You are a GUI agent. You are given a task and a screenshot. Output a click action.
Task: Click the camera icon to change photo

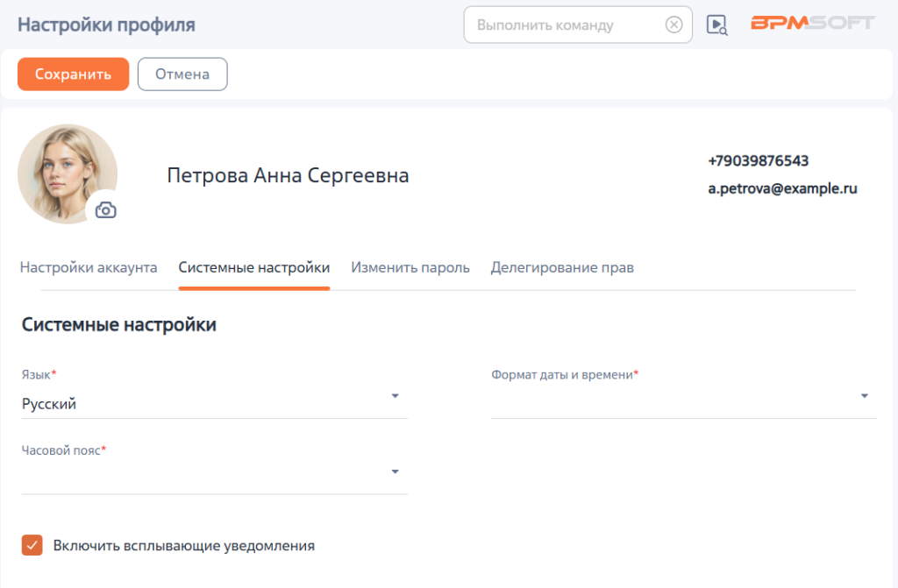pyautogui.click(x=105, y=210)
